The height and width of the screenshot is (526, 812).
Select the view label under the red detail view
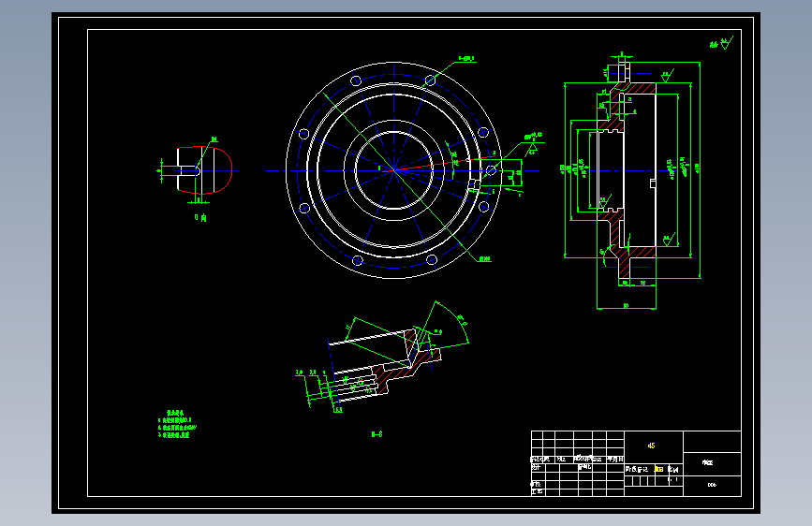(x=200, y=218)
